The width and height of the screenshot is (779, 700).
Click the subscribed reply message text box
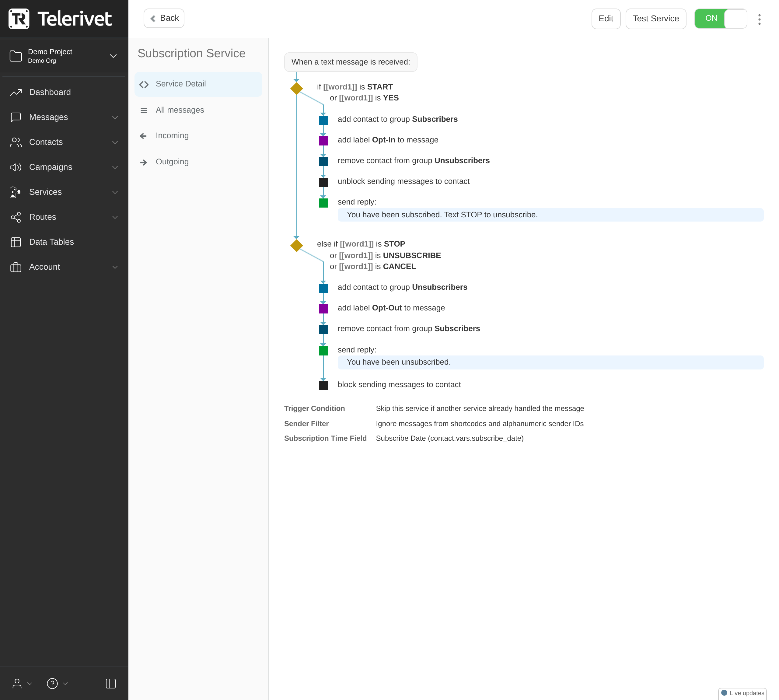tap(550, 215)
